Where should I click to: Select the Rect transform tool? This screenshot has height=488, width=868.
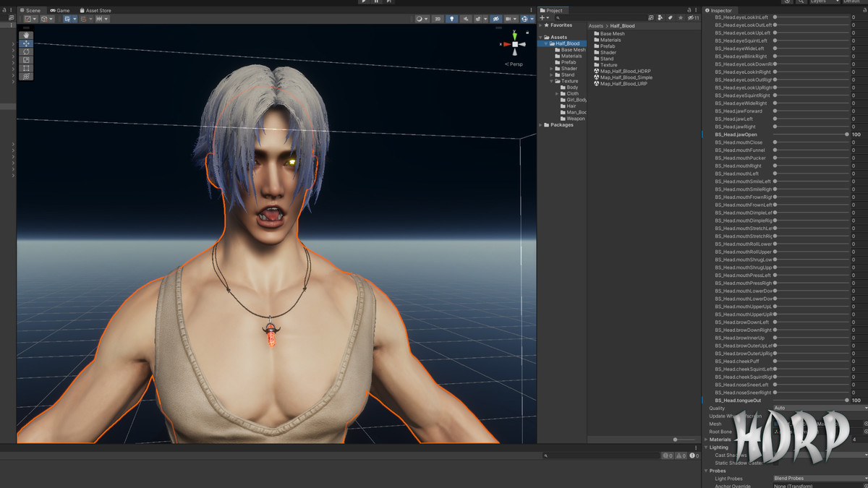pos(26,68)
